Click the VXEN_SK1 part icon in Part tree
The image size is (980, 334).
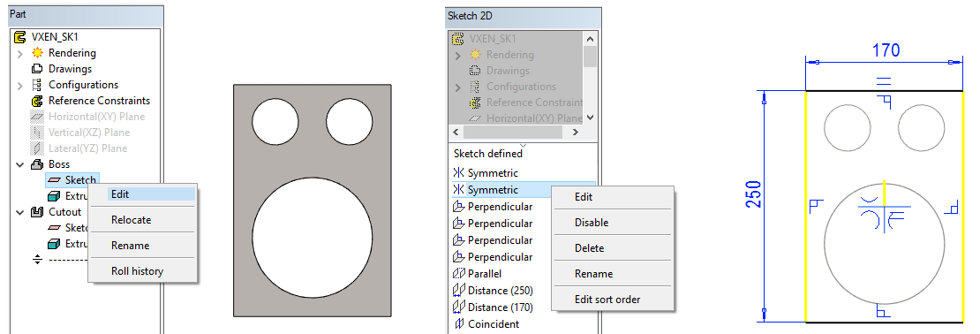coord(19,37)
